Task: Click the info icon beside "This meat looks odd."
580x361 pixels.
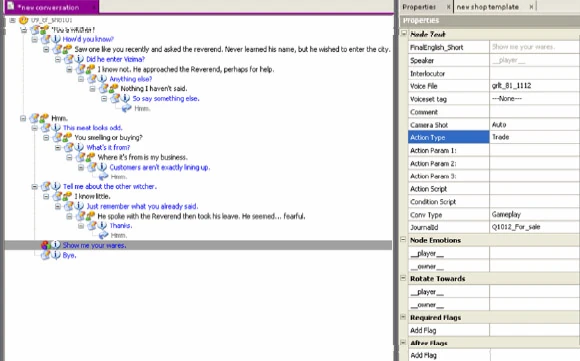Action: tap(56, 128)
